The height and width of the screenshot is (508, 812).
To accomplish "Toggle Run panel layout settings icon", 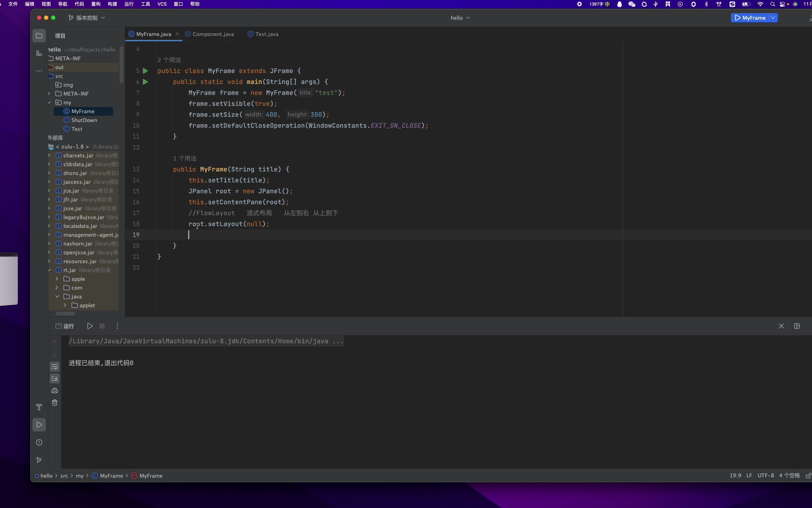I will click(x=797, y=326).
